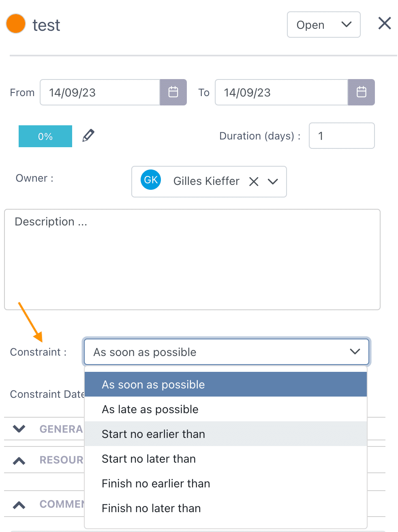This screenshot has width=398, height=532.
Task: Edit progress with the pencil icon
Action: coord(88,135)
